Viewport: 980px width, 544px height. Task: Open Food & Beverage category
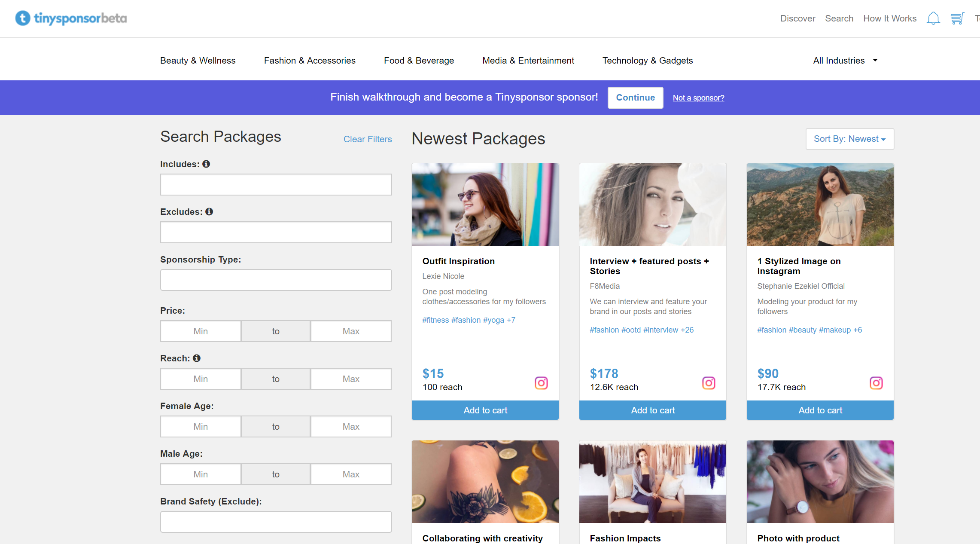(419, 61)
